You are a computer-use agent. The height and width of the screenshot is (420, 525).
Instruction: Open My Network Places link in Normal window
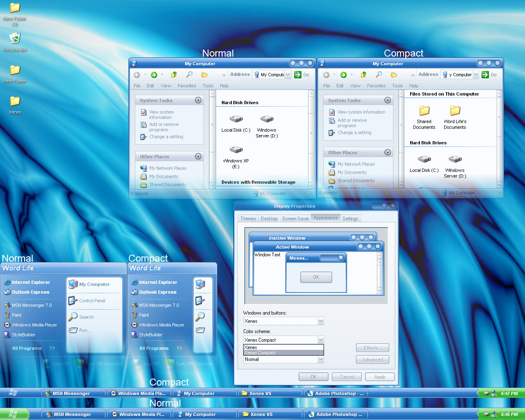(x=163, y=168)
